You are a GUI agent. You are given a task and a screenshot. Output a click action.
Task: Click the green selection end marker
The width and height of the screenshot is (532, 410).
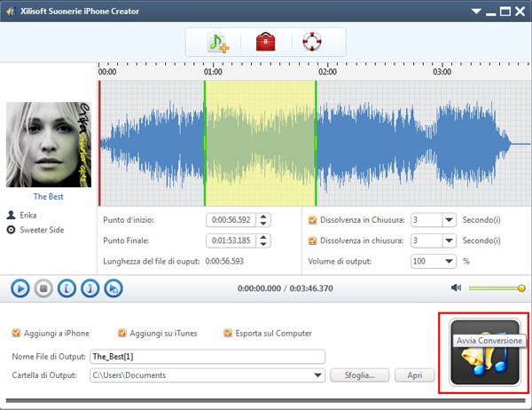click(316, 143)
